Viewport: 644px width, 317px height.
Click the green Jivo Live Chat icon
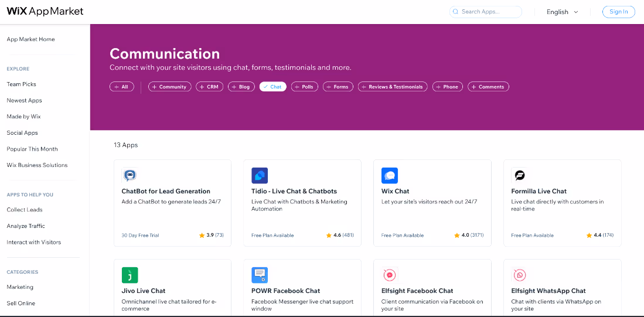click(x=130, y=275)
